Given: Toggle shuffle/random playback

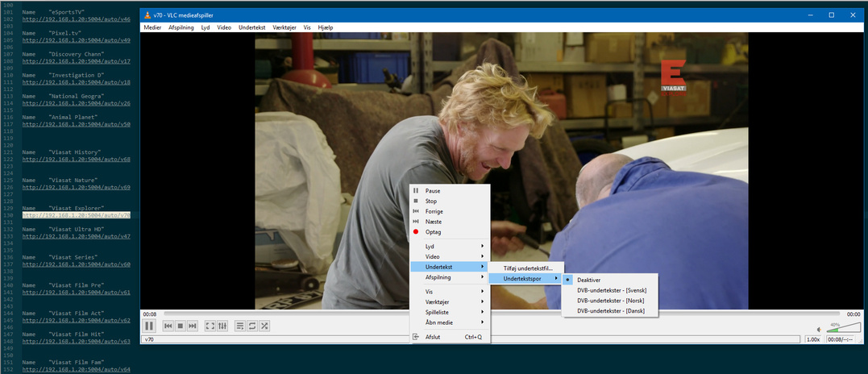Looking at the screenshot, I should tap(264, 326).
